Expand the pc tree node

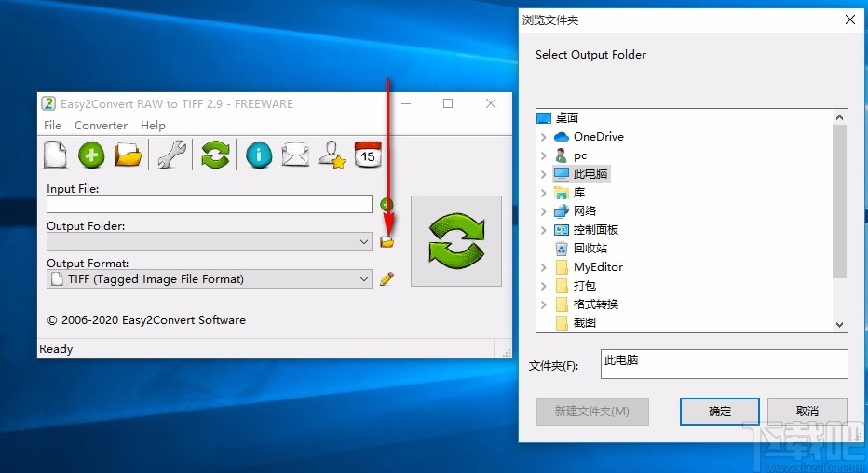tap(544, 155)
